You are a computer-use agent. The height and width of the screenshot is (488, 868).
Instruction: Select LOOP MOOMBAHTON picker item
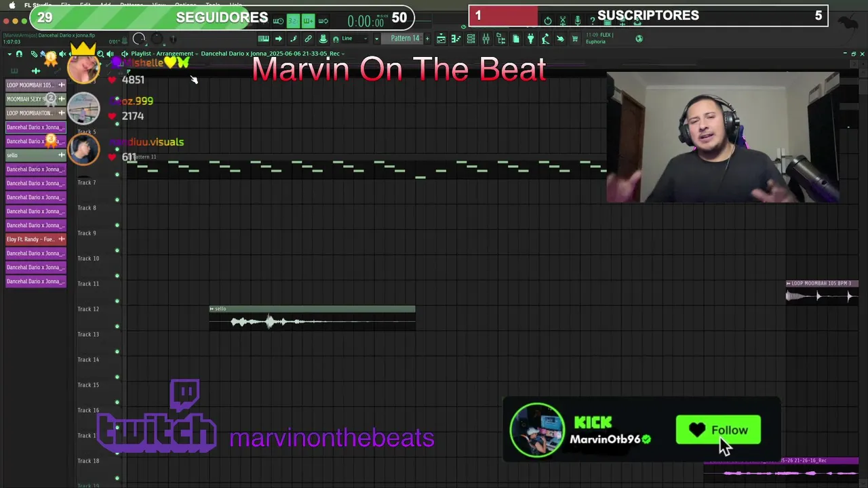(36, 113)
